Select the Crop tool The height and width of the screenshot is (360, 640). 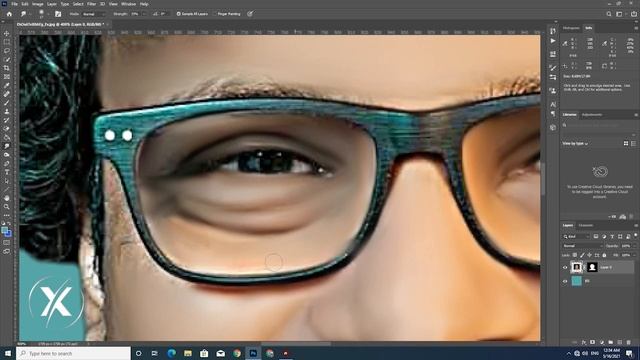tap(7, 68)
